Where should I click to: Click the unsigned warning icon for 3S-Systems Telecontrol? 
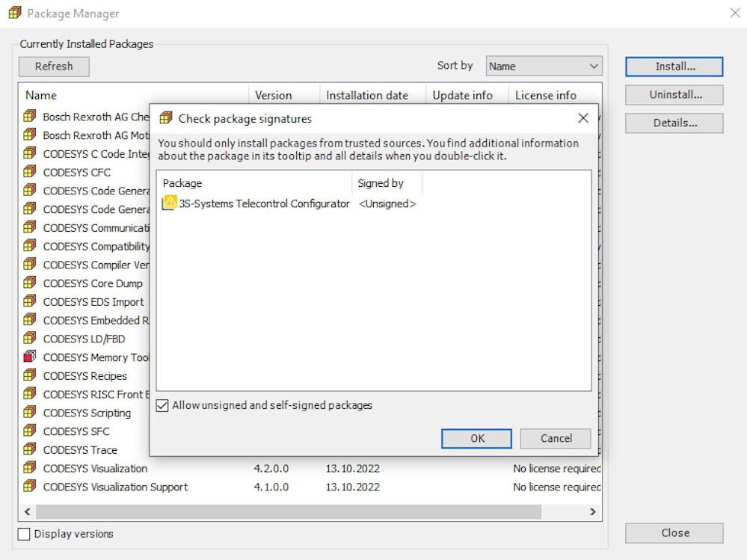(170, 203)
